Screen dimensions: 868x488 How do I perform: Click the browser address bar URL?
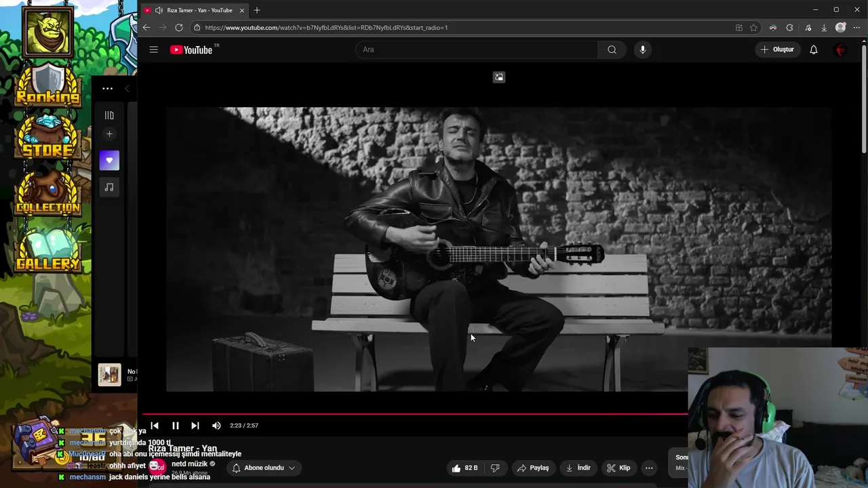pyautogui.click(x=326, y=28)
